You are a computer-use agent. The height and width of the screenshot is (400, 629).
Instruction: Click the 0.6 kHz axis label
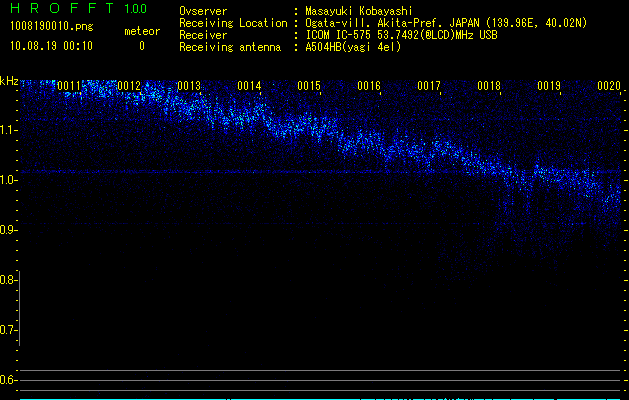7,380
